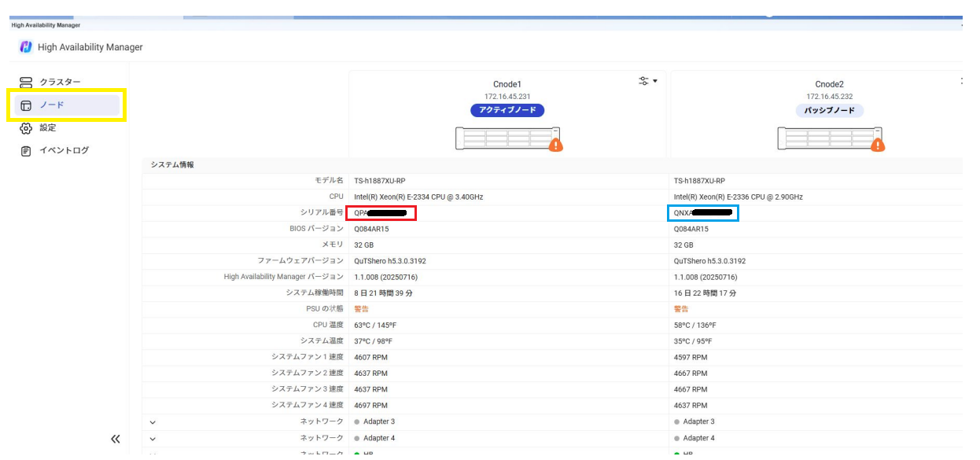Expand the Adapter 4 network row
The height and width of the screenshot is (460, 980).
point(153,439)
